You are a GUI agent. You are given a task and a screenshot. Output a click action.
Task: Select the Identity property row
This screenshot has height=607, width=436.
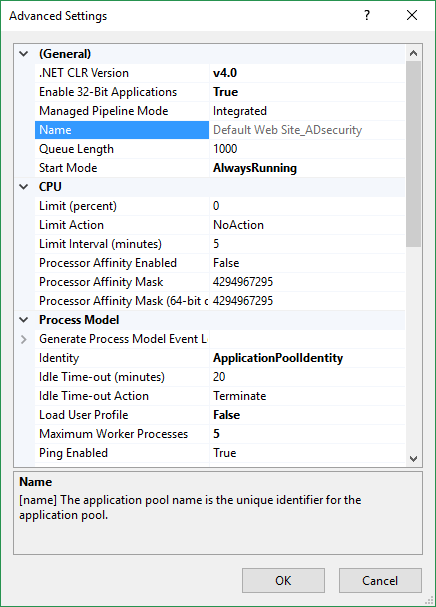pos(220,358)
